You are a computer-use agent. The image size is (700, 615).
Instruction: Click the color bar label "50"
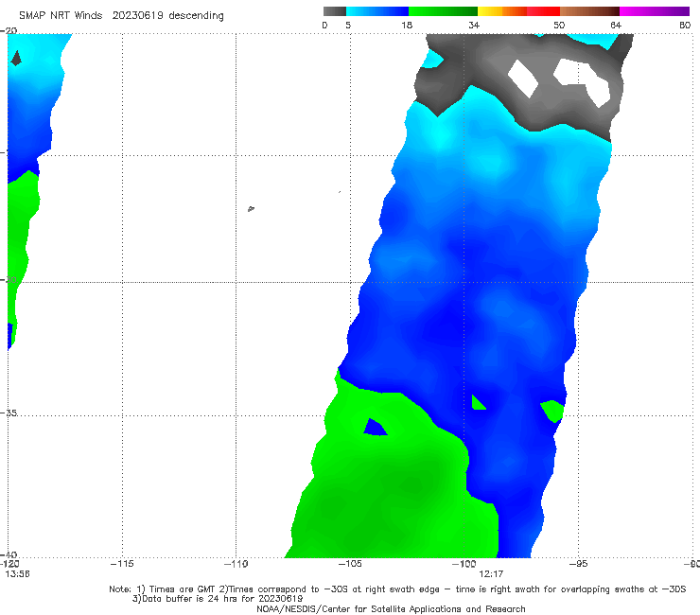(x=559, y=25)
